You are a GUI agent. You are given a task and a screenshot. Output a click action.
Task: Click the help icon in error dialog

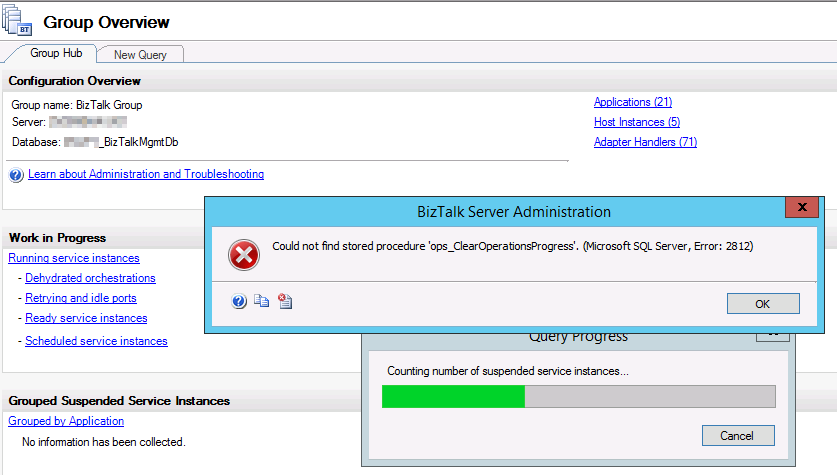click(x=239, y=302)
